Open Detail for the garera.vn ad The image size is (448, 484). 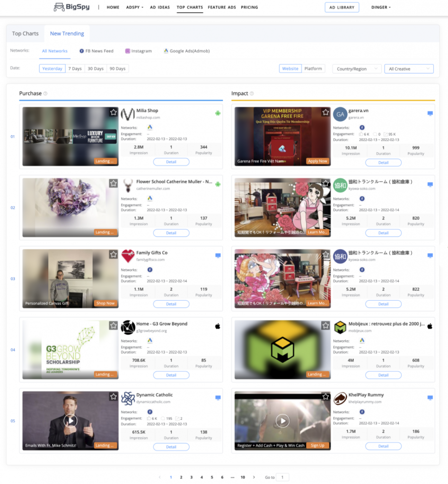pos(384,163)
